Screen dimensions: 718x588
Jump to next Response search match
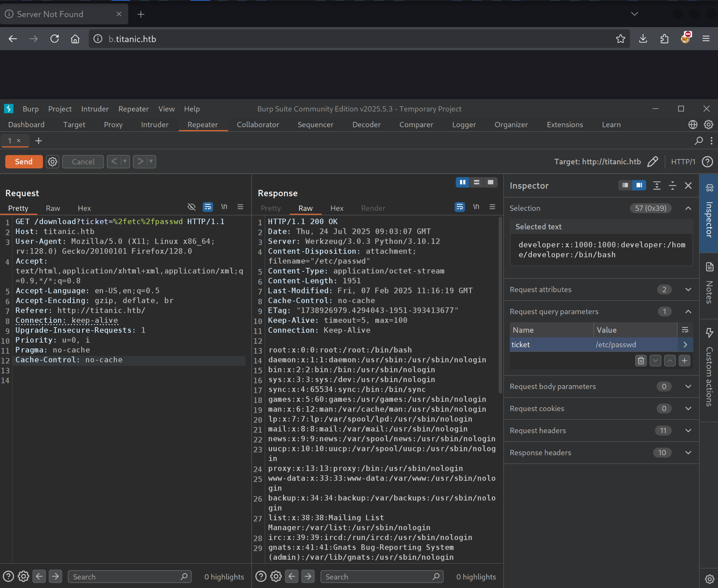click(x=308, y=577)
